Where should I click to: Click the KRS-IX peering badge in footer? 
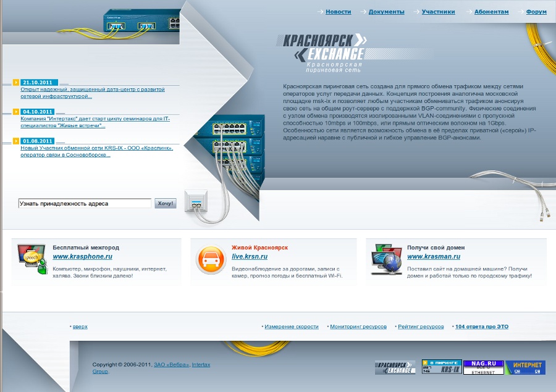pos(442,367)
